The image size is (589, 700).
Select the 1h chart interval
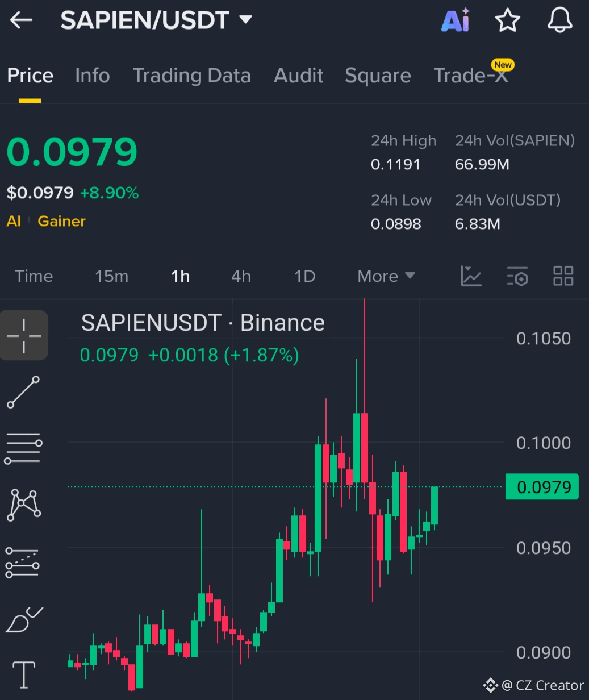[180, 276]
